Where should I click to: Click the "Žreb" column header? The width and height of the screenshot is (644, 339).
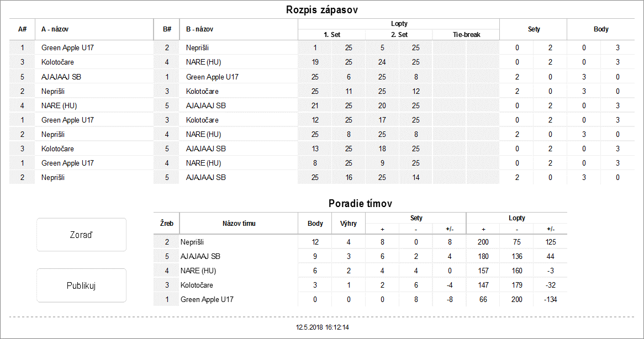tap(167, 224)
